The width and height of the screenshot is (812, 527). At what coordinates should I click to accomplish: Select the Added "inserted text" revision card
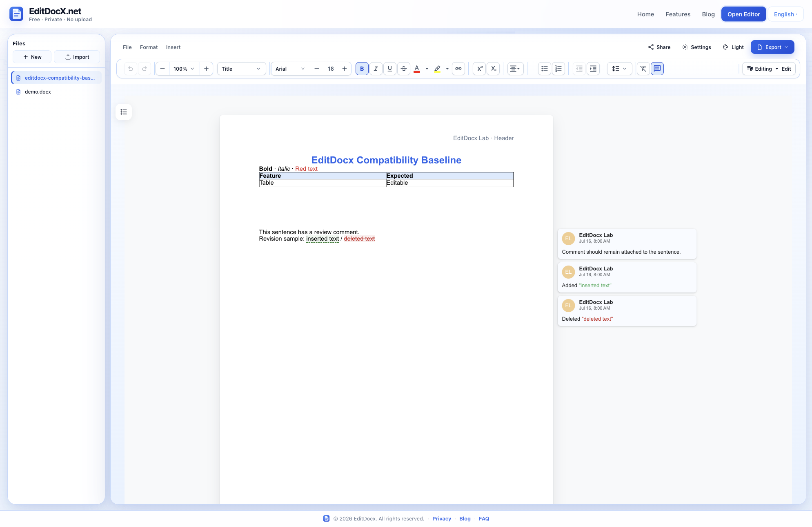click(627, 277)
